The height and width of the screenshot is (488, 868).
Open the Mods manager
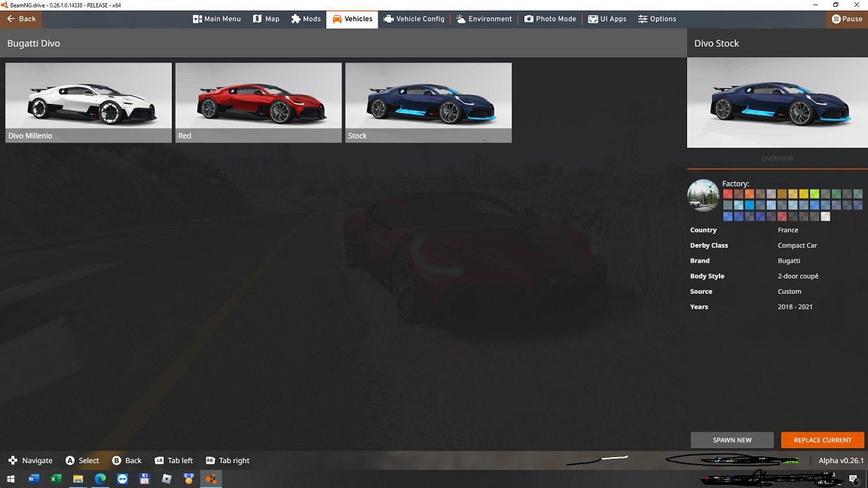click(306, 19)
